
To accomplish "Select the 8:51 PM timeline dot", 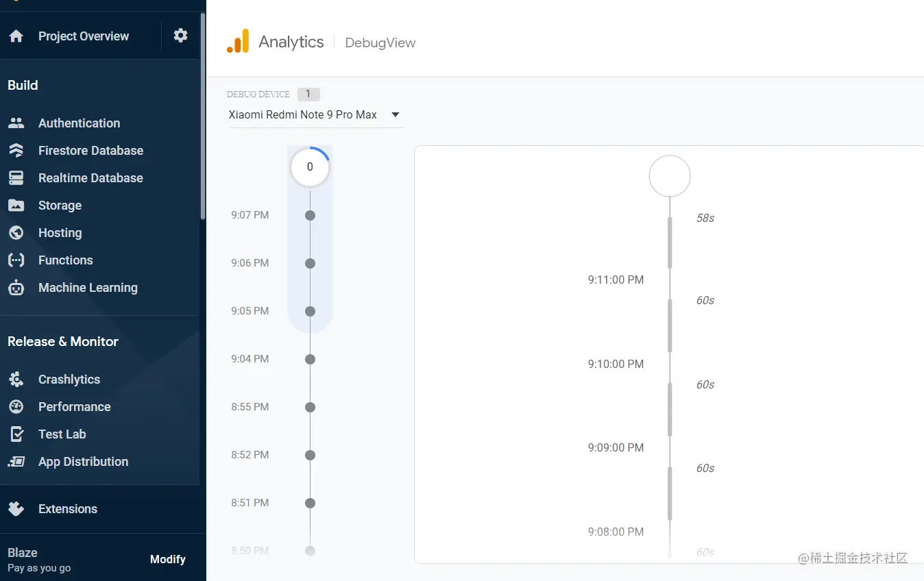I will pyautogui.click(x=310, y=503).
